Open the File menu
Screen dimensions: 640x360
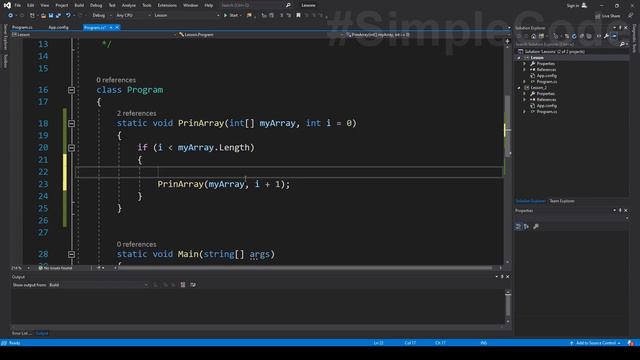(x=18, y=5)
